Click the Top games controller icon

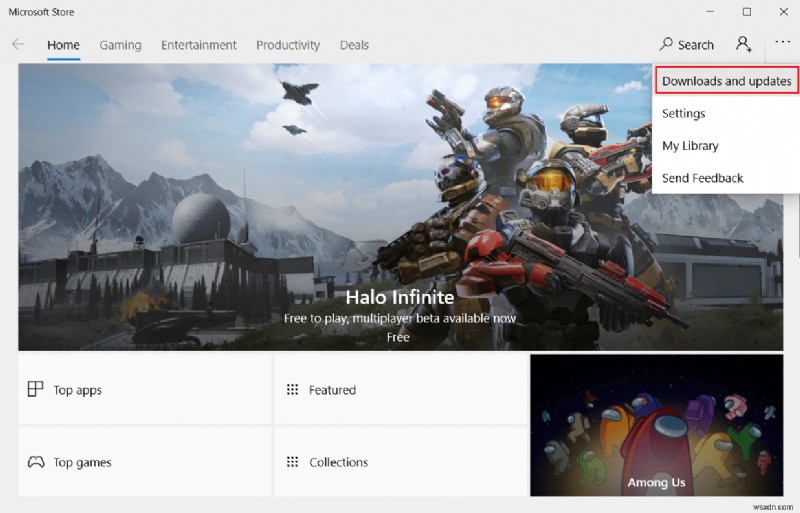click(36, 462)
